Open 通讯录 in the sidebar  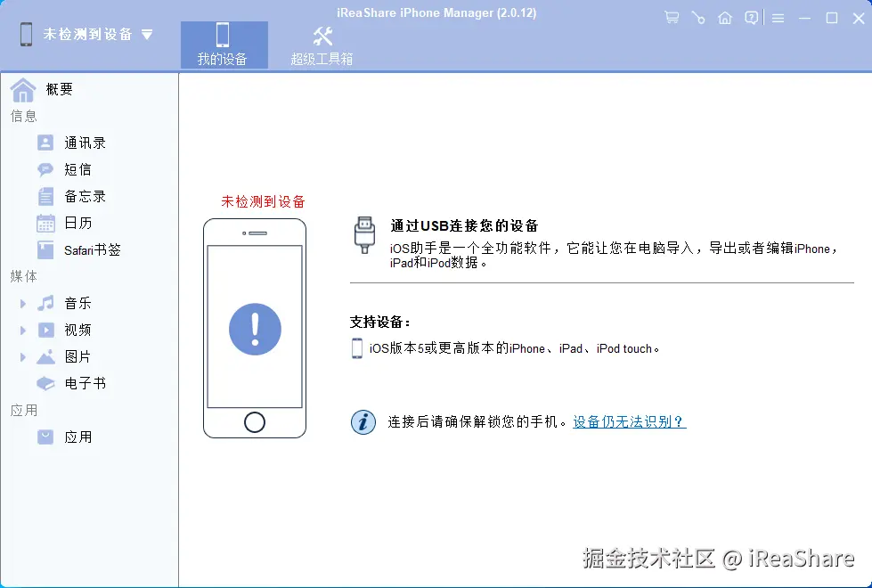point(85,143)
